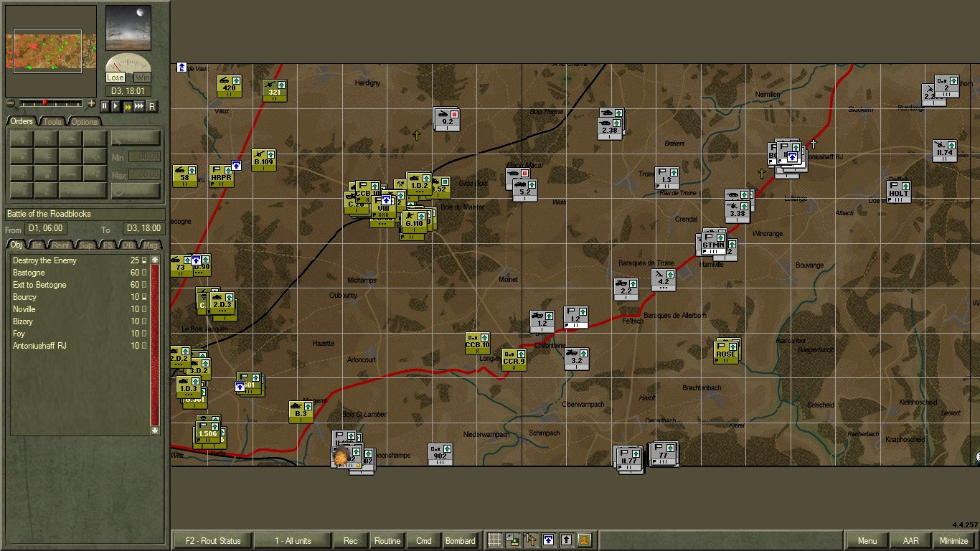Image resolution: width=980 pixels, height=551 pixels.
Task: Click the Lose/Win victory gauge
Action: pyautogui.click(x=128, y=68)
